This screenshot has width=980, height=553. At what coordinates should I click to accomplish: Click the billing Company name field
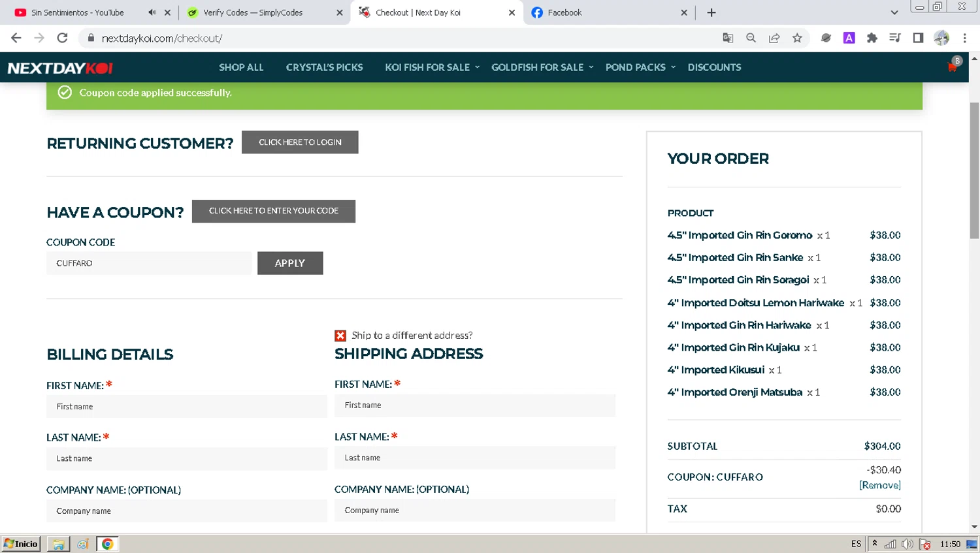pos(187,511)
